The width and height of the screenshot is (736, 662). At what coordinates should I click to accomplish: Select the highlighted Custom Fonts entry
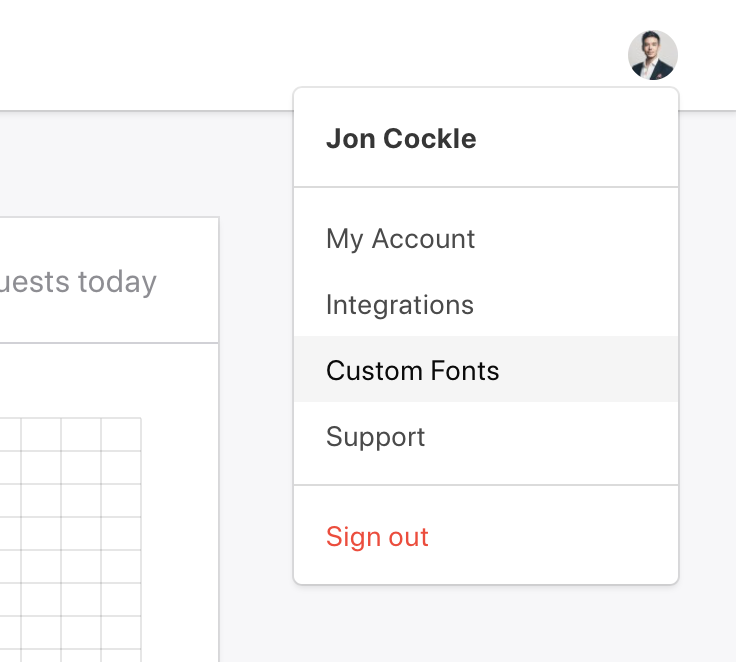[x=412, y=371]
